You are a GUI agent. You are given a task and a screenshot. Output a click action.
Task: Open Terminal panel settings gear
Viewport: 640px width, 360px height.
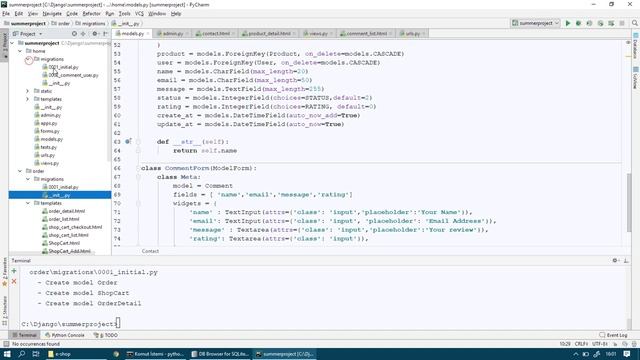(615, 260)
